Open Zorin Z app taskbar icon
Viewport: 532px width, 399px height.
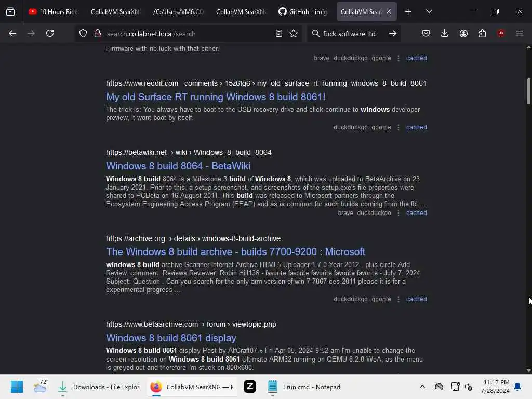point(250,387)
